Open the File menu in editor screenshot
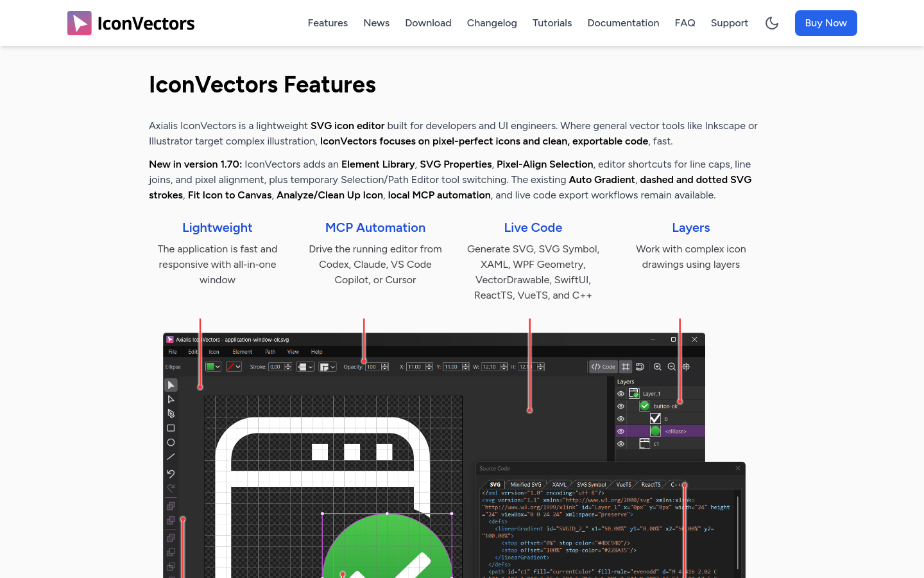 173,352
